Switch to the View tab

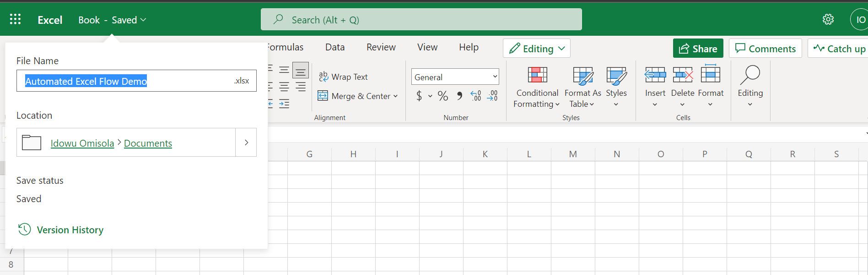pos(427,47)
